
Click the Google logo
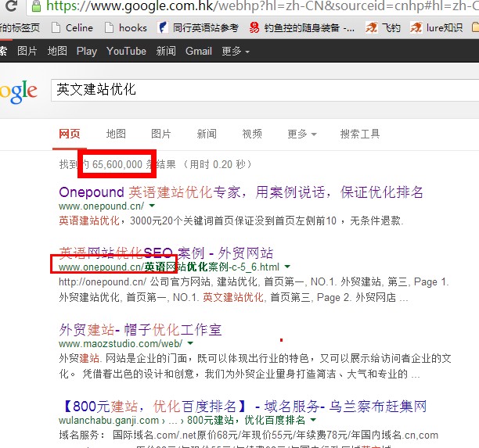tap(18, 91)
